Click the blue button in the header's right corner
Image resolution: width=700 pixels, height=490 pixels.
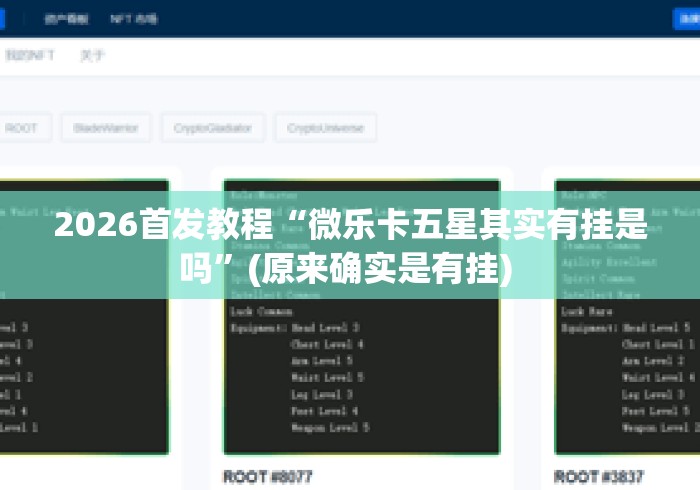coord(687,19)
